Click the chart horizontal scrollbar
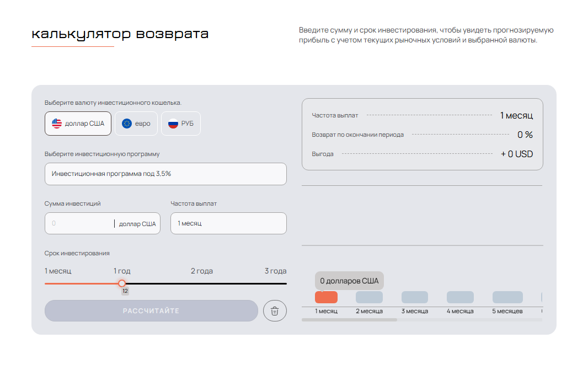Image resolution: width=588 pixels, height=370 pixels. (x=349, y=320)
